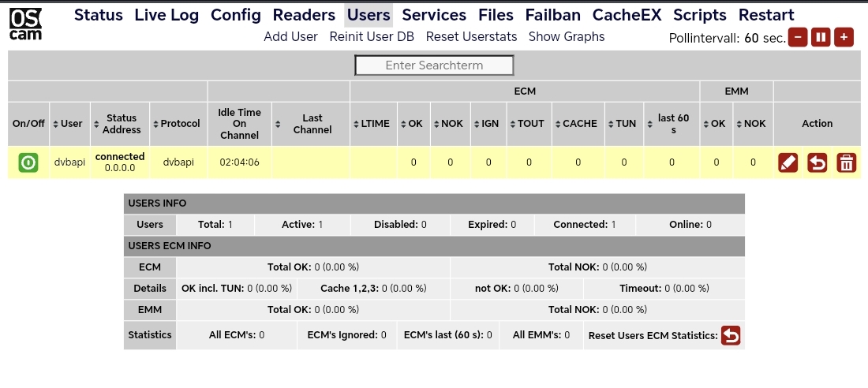Delete the dvbapi user

[x=847, y=162]
